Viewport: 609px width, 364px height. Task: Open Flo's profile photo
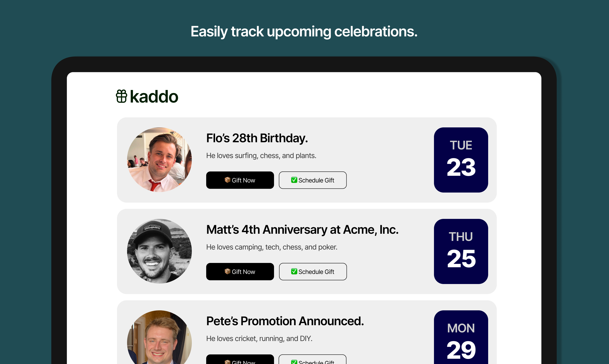(x=159, y=160)
